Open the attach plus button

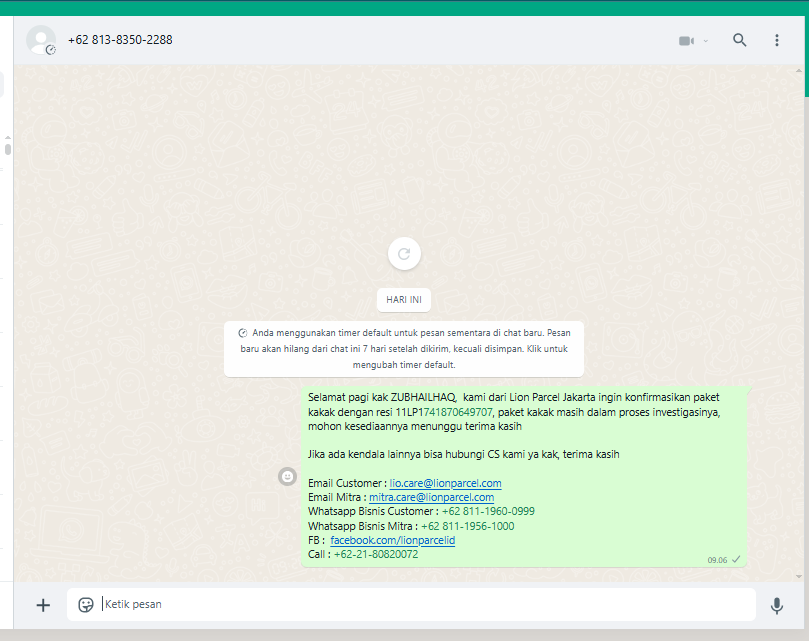click(x=43, y=605)
